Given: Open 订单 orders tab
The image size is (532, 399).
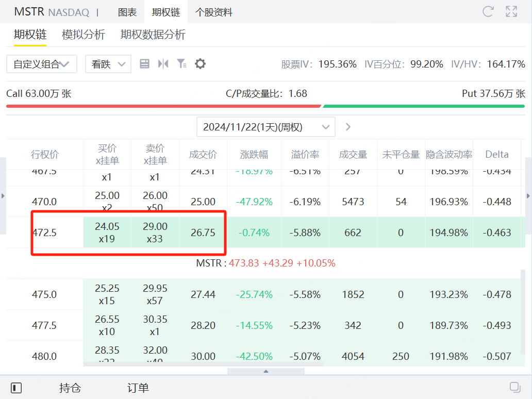Looking at the screenshot, I should coord(138,388).
